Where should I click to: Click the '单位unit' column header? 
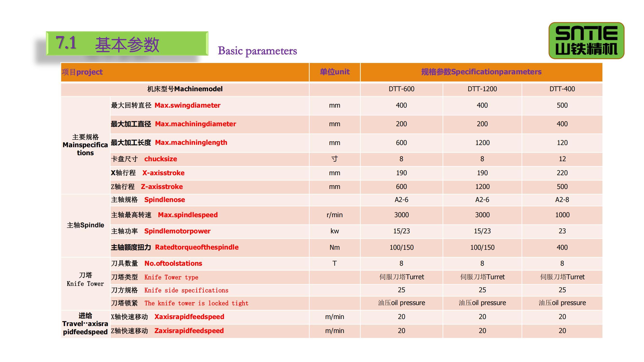(x=334, y=72)
